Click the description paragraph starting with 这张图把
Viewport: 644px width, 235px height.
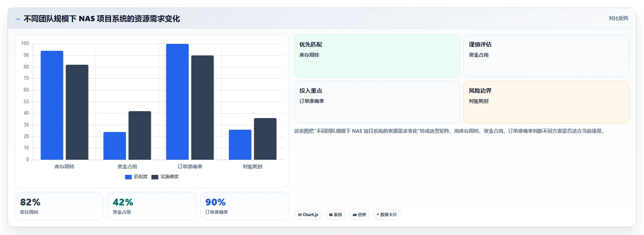pyautogui.click(x=450, y=131)
